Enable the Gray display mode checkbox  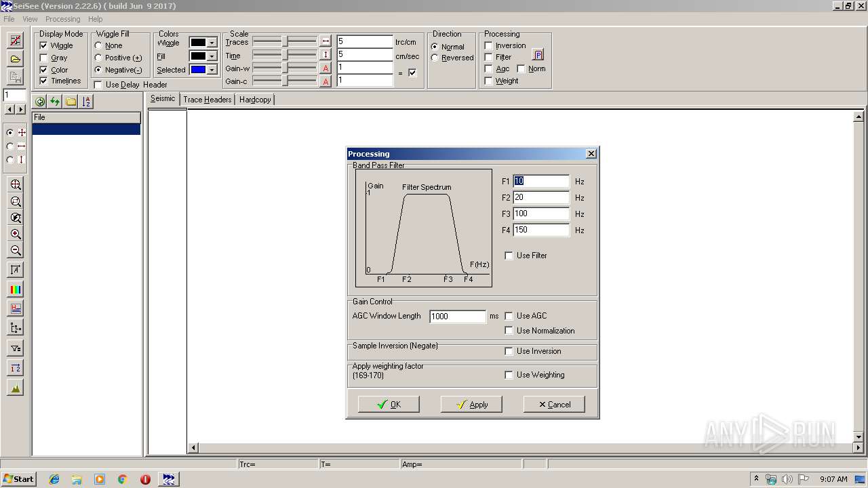click(44, 58)
